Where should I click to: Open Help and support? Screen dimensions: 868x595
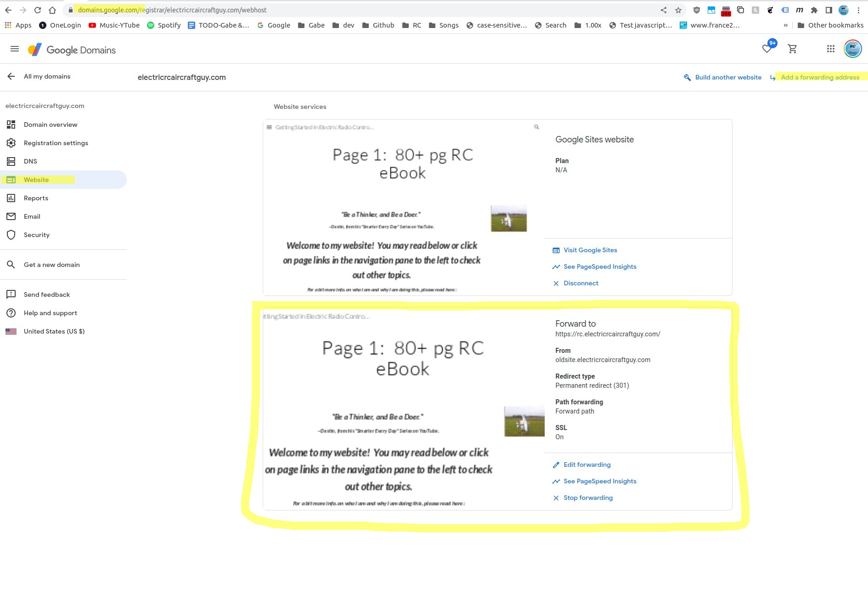coord(50,313)
